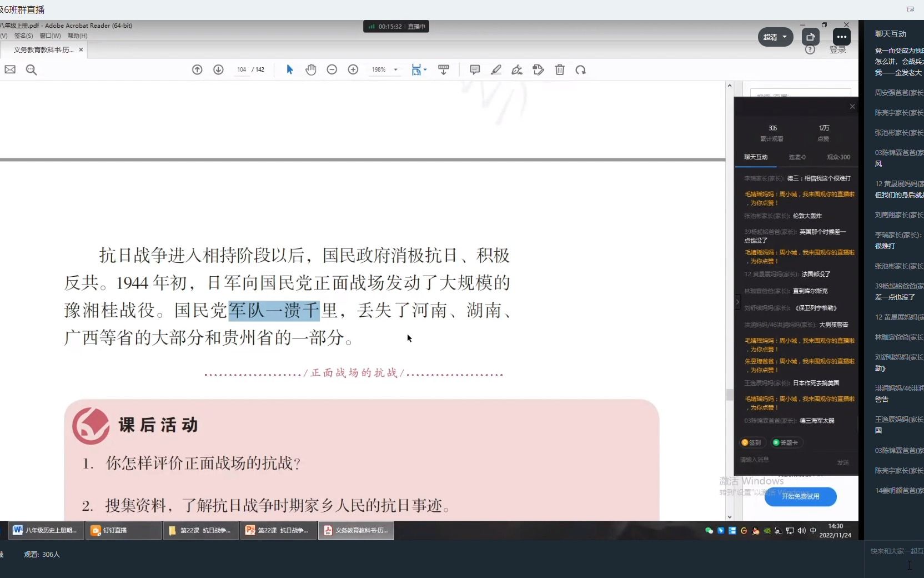Click the 发送 send button
Image resolution: width=924 pixels, height=578 pixels.
click(x=843, y=462)
